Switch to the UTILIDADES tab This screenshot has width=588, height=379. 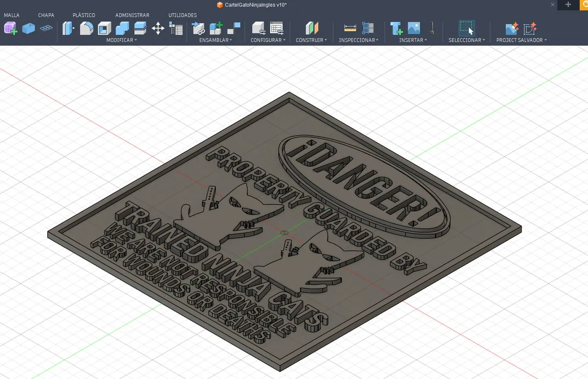pyautogui.click(x=183, y=15)
